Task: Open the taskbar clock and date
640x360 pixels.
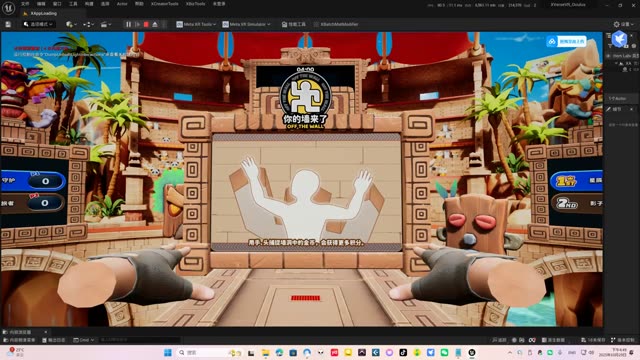Action: tap(613, 353)
